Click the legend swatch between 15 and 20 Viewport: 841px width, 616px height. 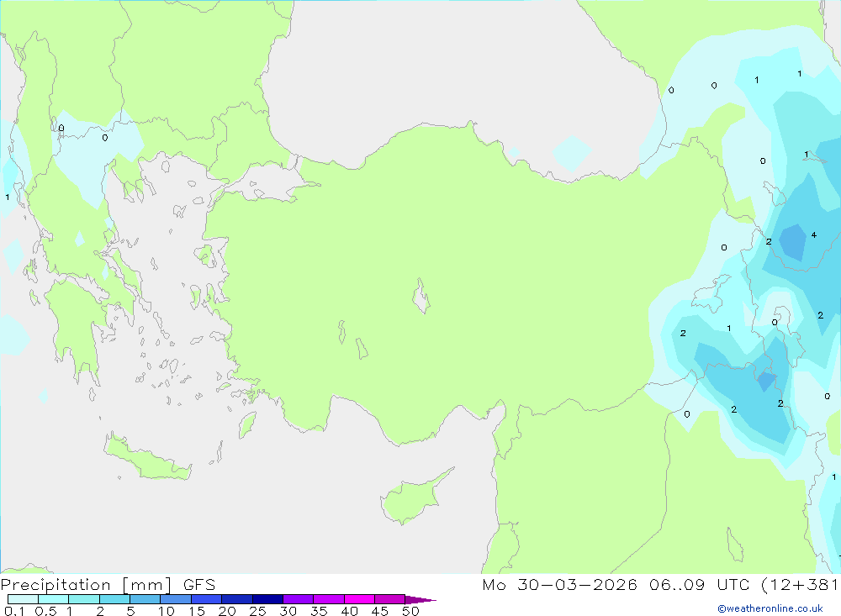(207, 599)
